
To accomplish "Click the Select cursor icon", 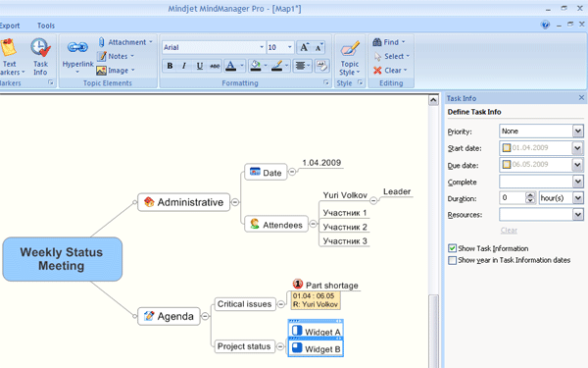I will (377, 56).
